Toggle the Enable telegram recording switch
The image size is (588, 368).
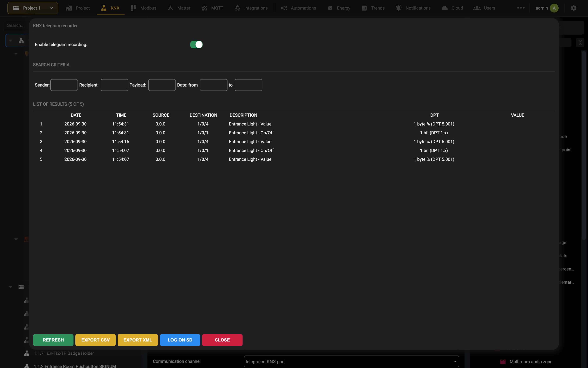click(x=196, y=45)
